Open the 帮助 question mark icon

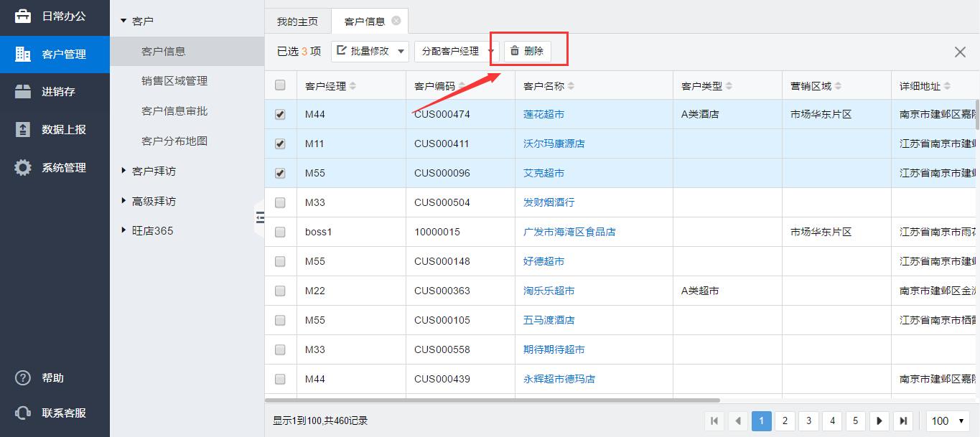pos(23,378)
